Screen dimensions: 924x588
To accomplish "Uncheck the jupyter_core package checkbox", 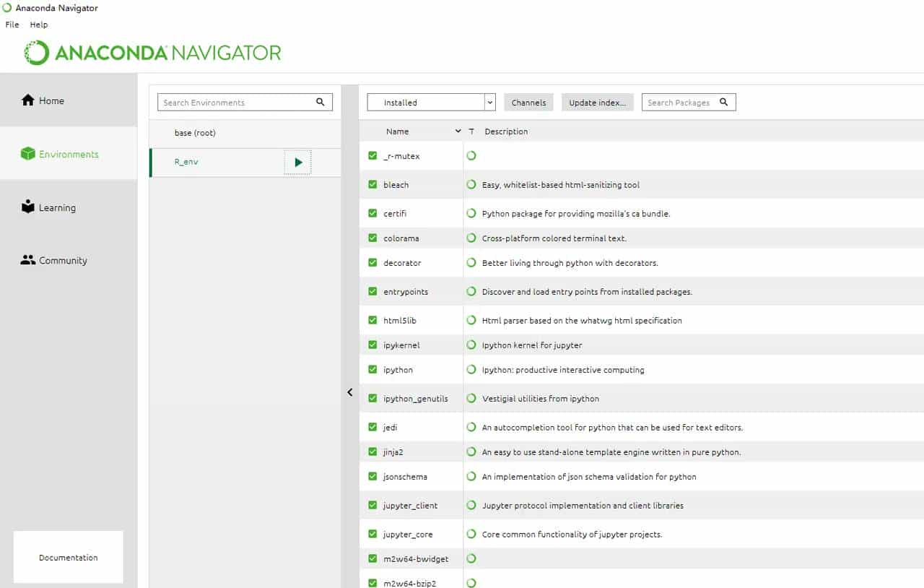I will [372, 535].
